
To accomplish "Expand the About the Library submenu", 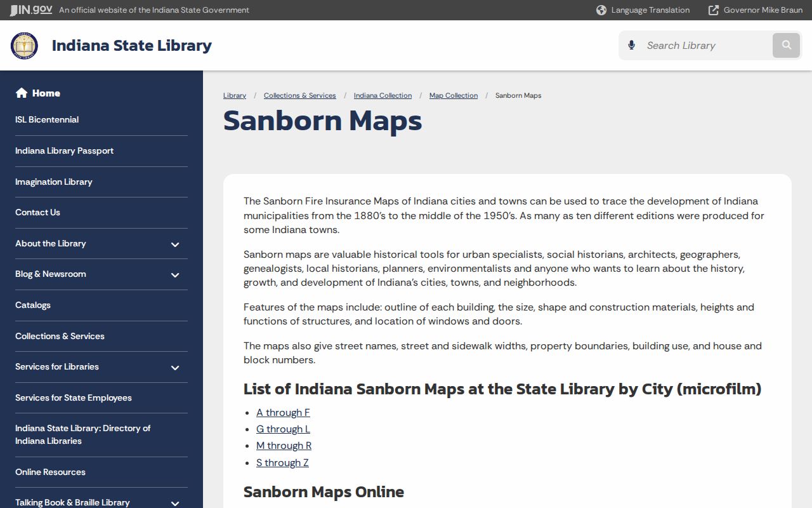I will [x=175, y=244].
